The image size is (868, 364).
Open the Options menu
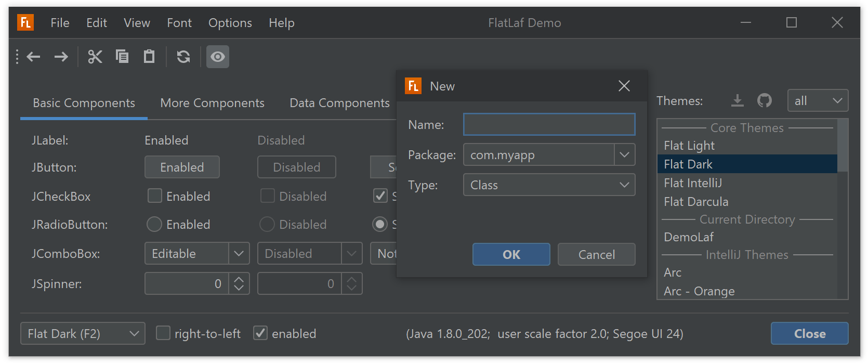[x=230, y=23]
